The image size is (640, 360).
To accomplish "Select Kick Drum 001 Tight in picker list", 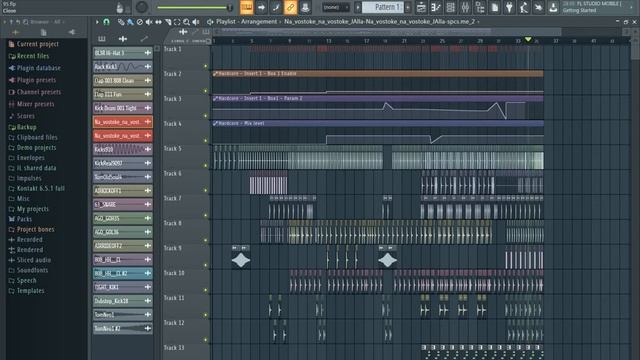I will [x=122, y=108].
